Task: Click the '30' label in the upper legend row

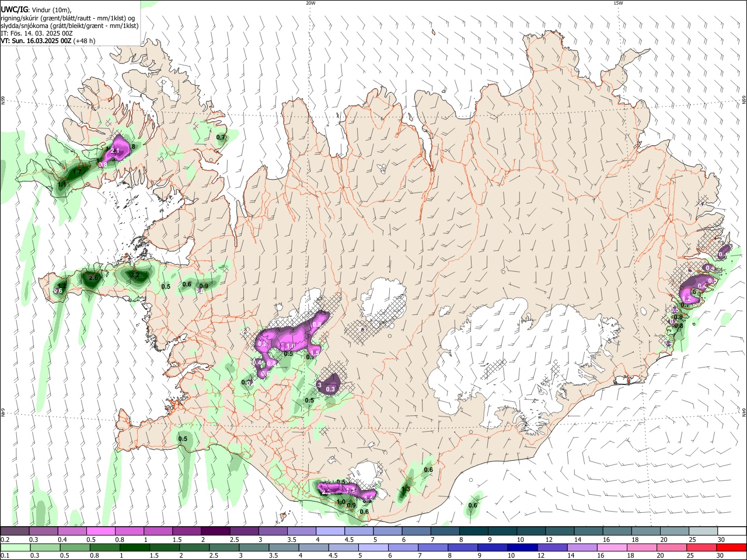Action: pyautogui.click(x=721, y=540)
